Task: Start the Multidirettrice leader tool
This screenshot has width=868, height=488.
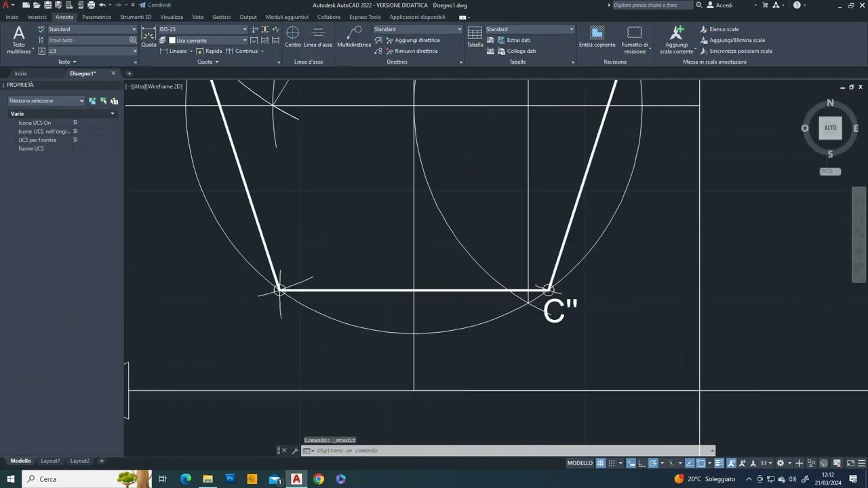Action: [x=354, y=37]
